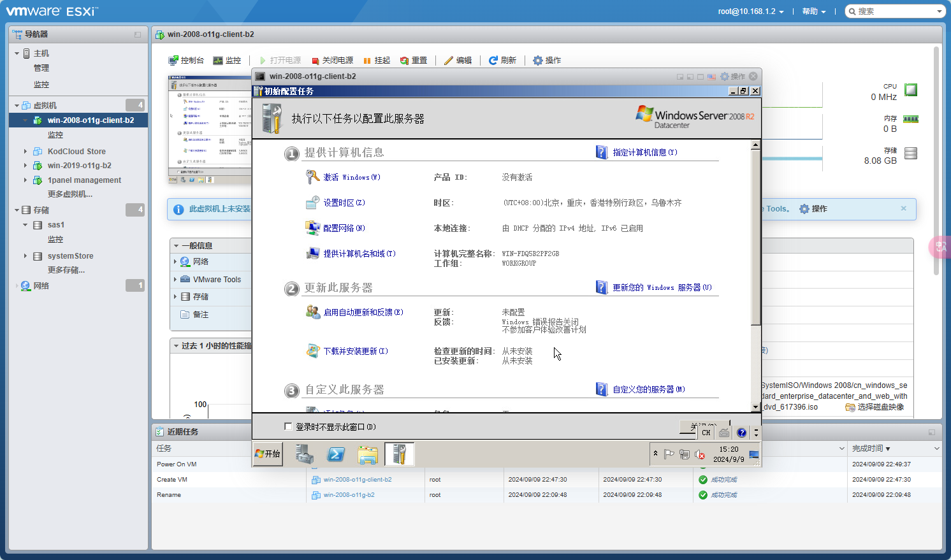Click the guest tray volume muted icon
Screen dimensions: 951x560
coord(699,454)
